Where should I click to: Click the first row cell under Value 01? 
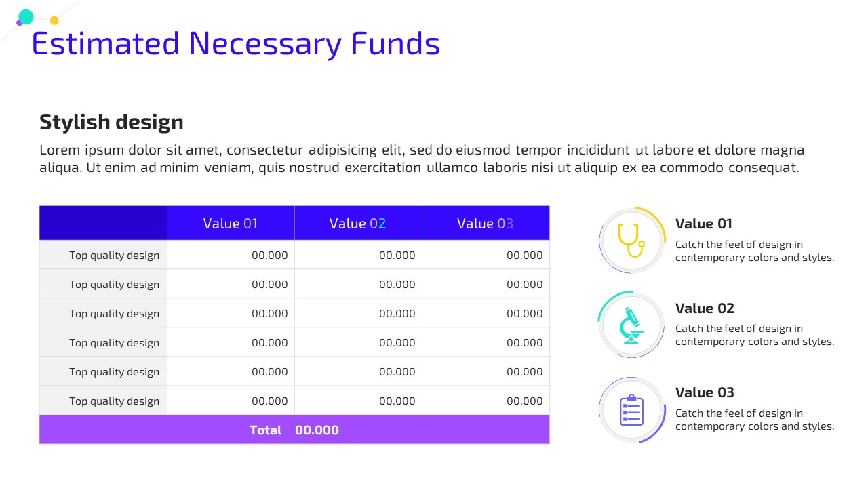(231, 255)
